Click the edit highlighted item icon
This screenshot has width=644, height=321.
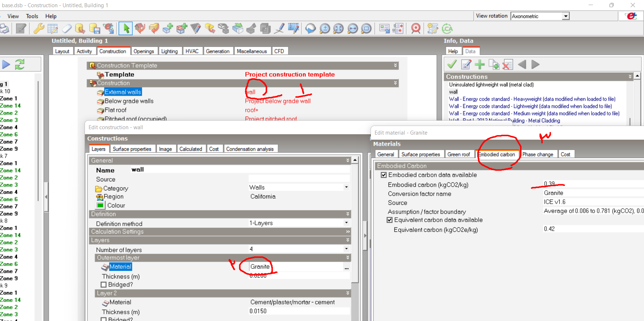pos(466,64)
